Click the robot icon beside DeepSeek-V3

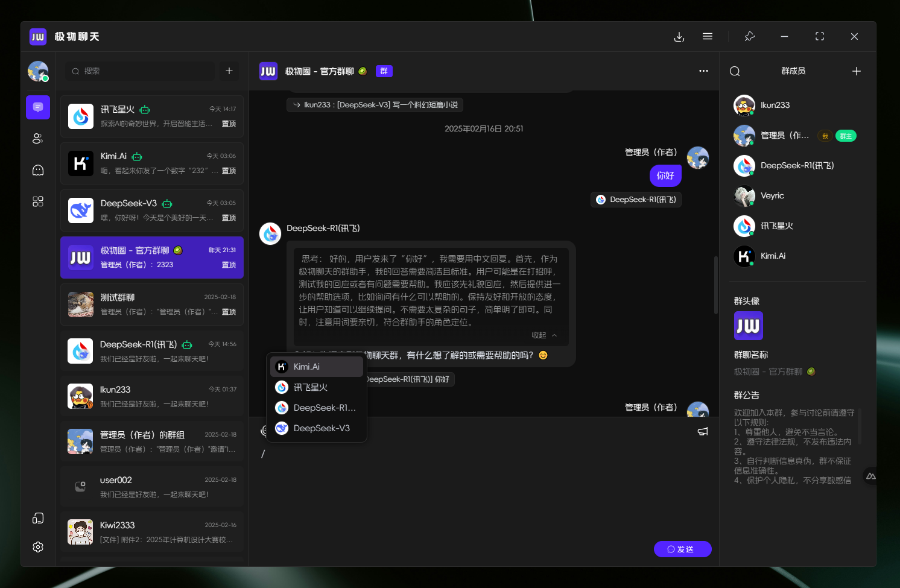[167, 204]
